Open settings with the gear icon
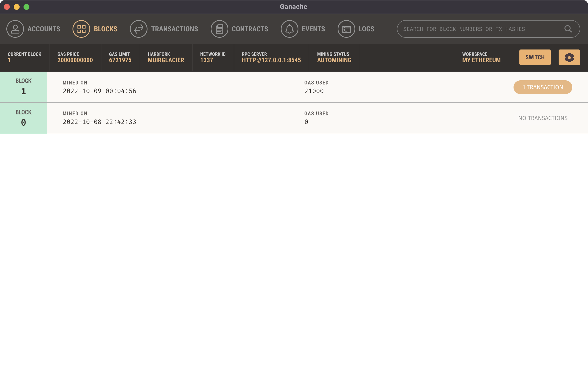588x392 pixels. 569,57
